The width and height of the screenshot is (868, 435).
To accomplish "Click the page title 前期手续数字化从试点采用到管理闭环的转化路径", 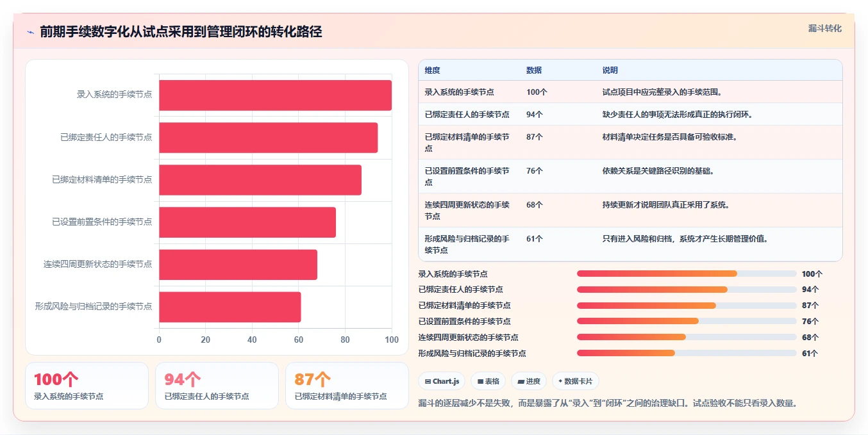I will pyautogui.click(x=181, y=32).
